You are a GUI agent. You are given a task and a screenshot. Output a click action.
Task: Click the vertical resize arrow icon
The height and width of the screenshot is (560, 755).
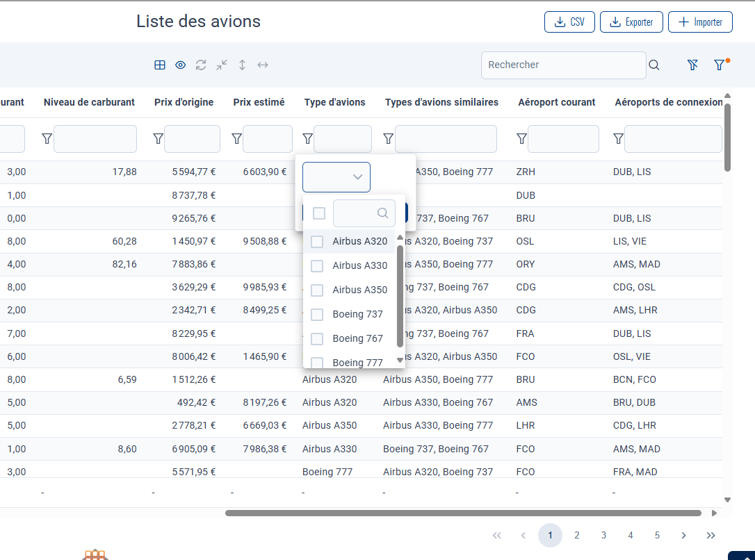tap(243, 65)
